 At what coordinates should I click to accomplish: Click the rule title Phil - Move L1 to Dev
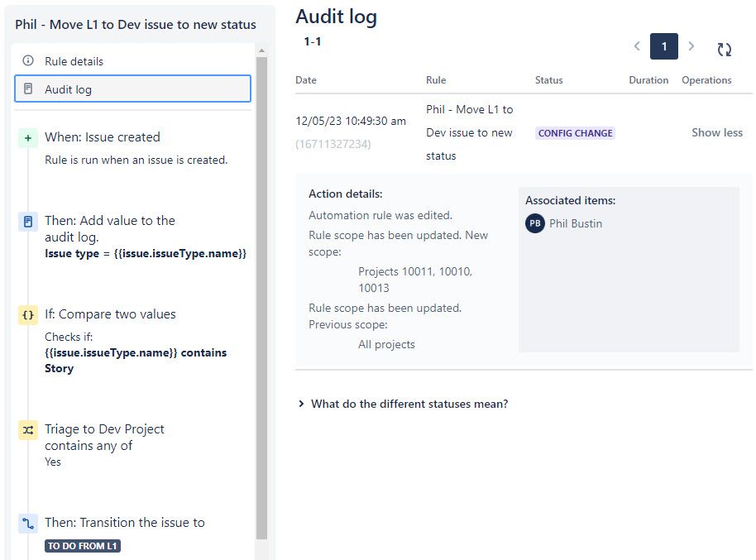click(x=136, y=25)
